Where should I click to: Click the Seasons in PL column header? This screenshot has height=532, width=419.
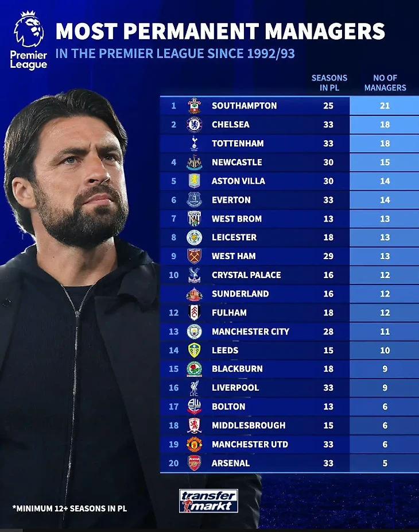[329, 83]
